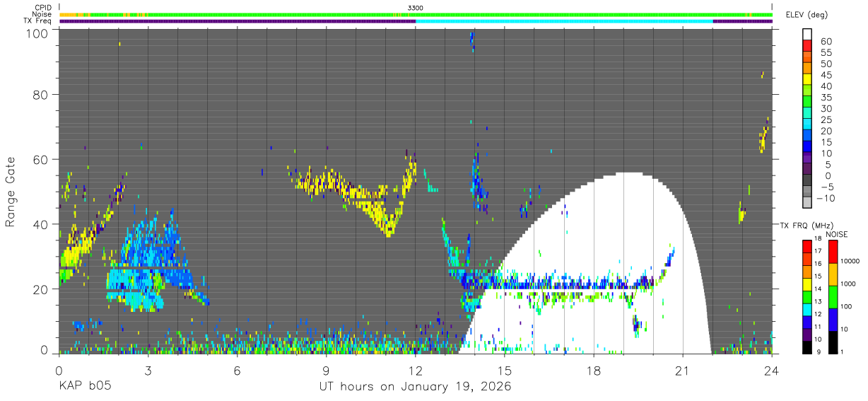Click the 1000 tick on NOISE colorbar
This screenshot has width=868, height=401.
[849, 284]
